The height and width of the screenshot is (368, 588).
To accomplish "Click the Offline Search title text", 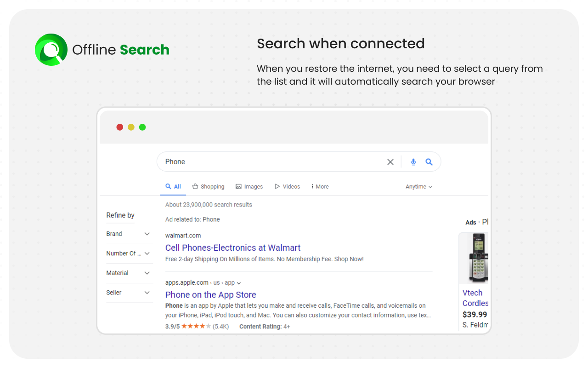I will (x=121, y=50).
